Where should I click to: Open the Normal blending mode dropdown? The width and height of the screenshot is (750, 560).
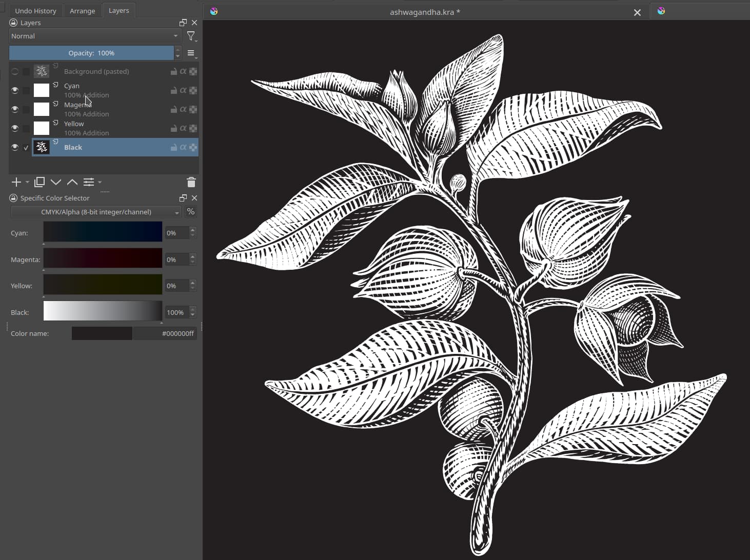pos(95,36)
